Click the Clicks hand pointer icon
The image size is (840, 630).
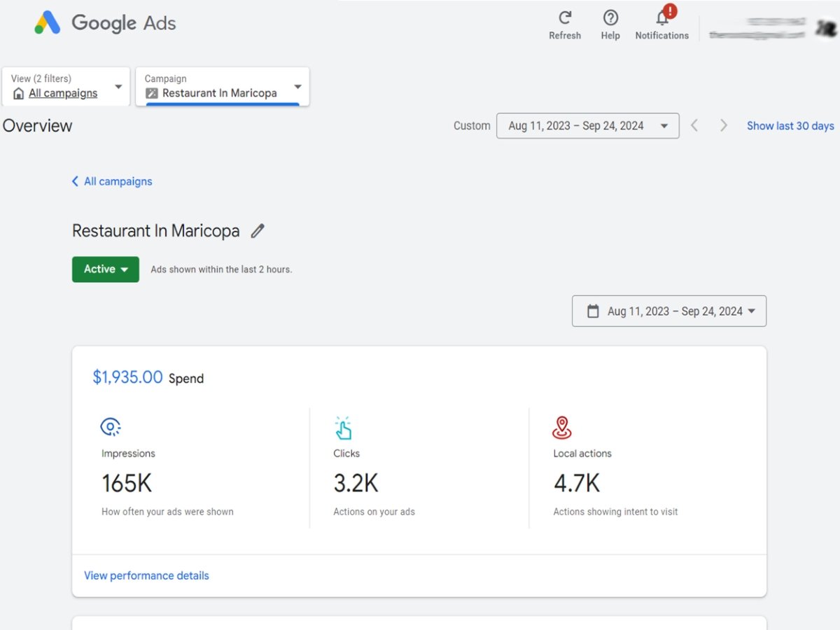[x=343, y=428]
